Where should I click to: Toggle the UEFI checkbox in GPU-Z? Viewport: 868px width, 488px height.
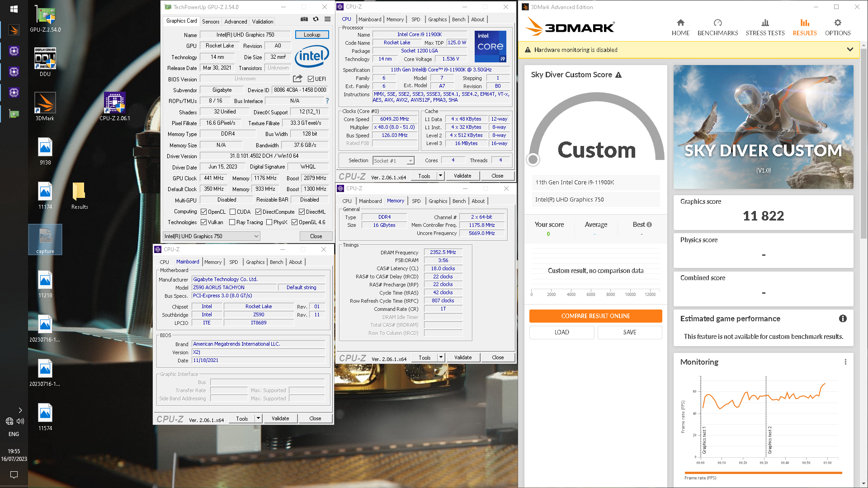311,79
